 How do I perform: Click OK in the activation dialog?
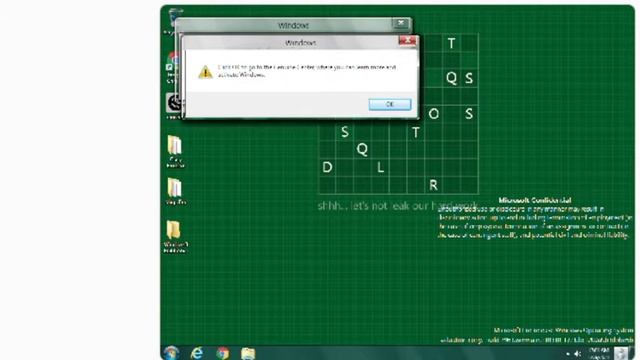(x=390, y=104)
